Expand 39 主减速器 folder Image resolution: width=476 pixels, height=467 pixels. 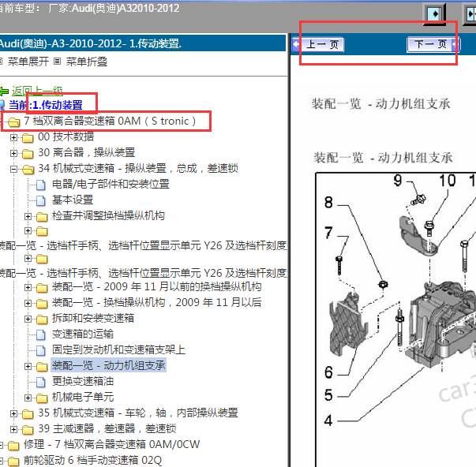13,429
